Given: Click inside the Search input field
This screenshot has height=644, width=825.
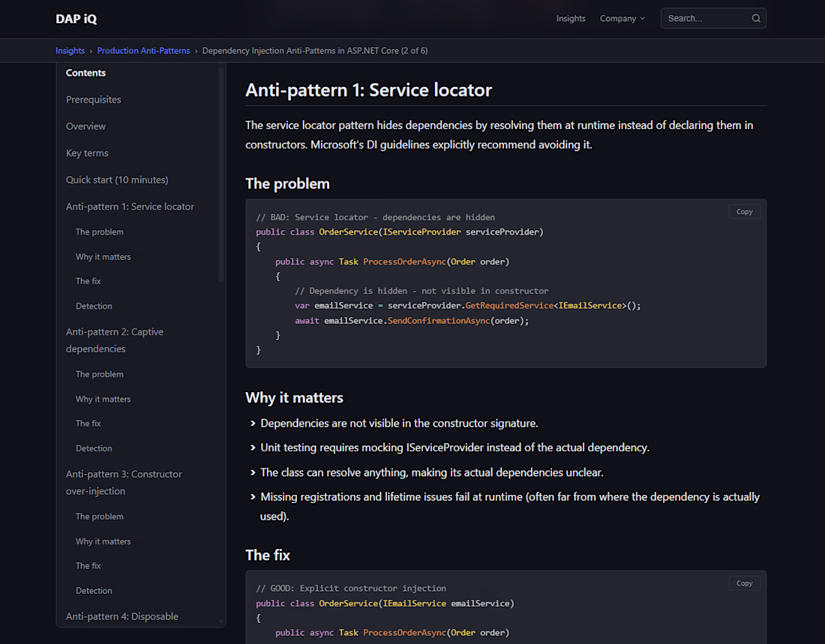Looking at the screenshot, I should tap(705, 19).
